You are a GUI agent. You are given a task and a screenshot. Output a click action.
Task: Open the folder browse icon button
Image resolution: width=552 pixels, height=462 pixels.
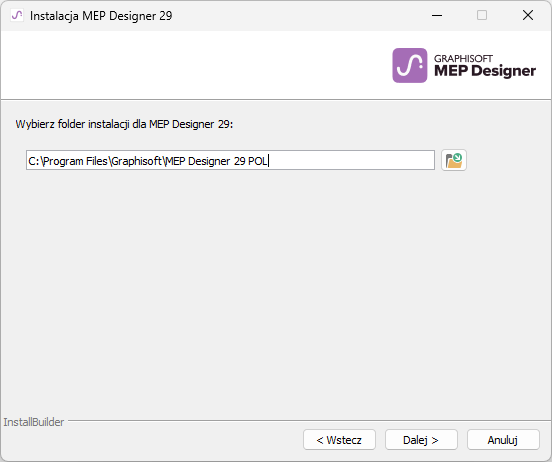point(454,160)
